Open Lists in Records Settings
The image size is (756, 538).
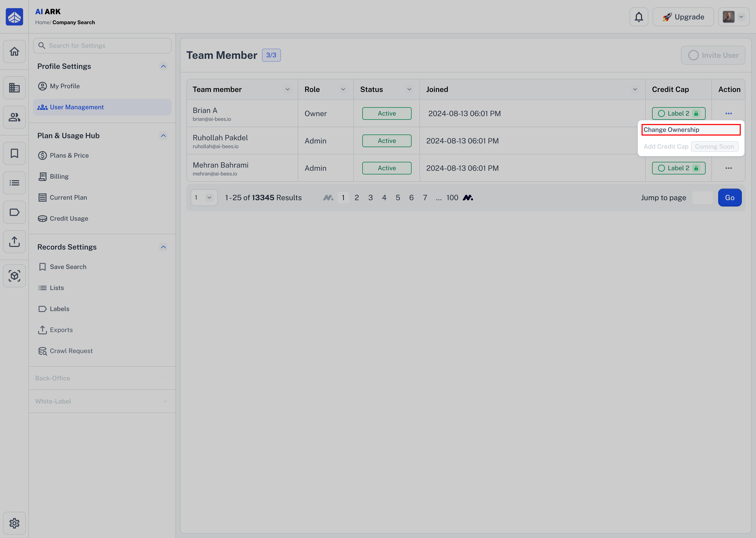point(102,288)
